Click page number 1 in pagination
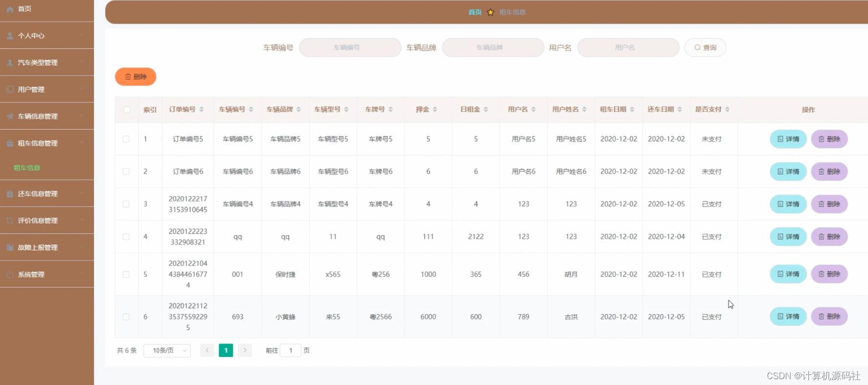Viewport: 868px width, 385px height. coord(226,350)
